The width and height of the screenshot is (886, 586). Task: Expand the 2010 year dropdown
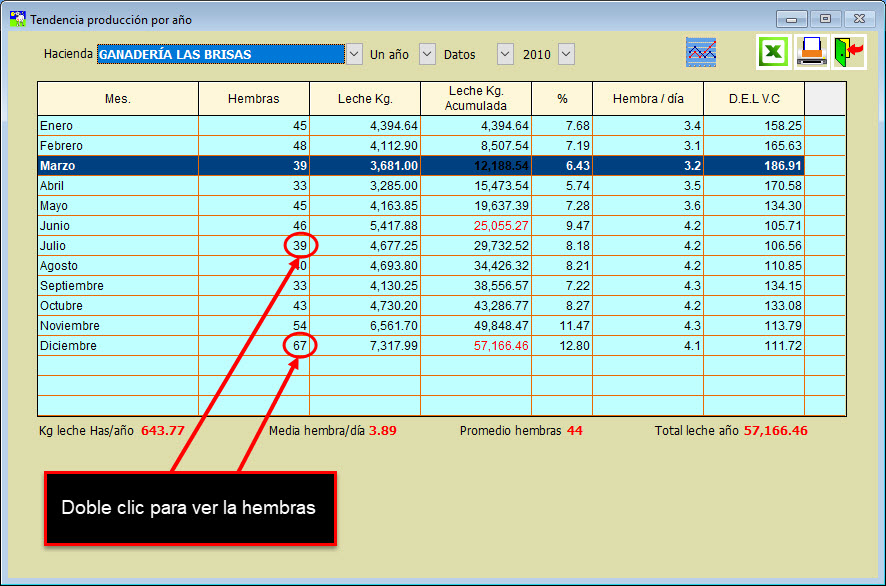pyautogui.click(x=566, y=54)
